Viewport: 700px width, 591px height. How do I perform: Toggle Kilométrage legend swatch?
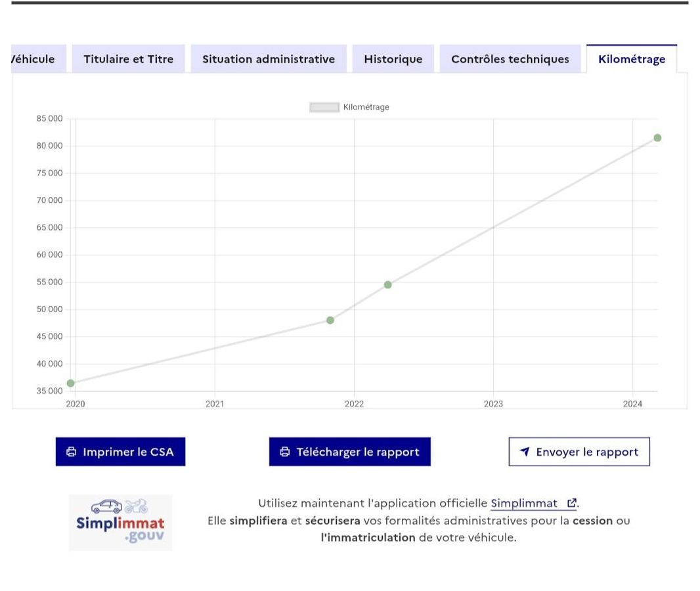[324, 107]
